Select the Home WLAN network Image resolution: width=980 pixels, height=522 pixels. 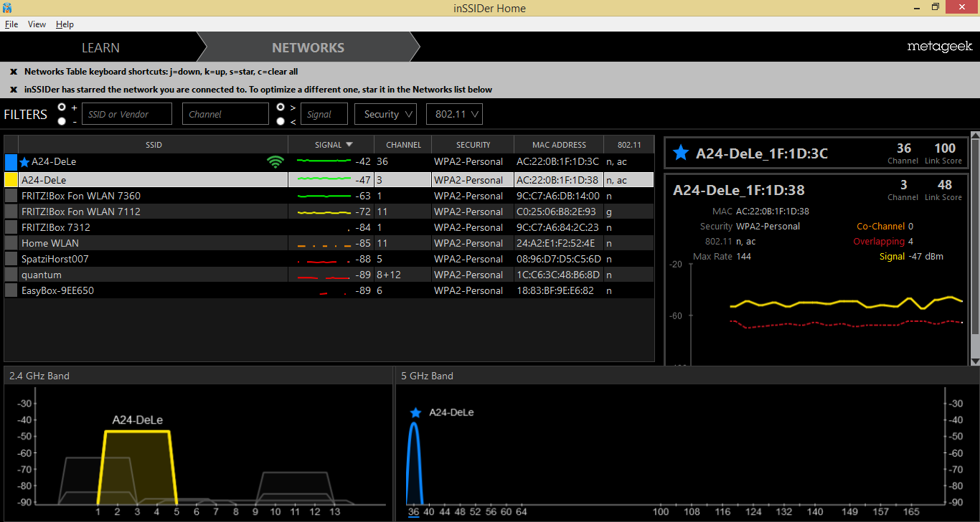(329, 243)
